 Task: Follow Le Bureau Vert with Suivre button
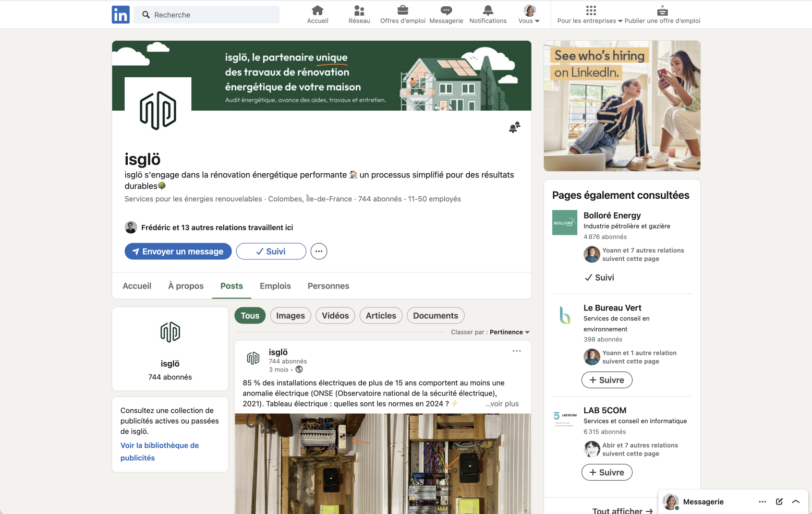coord(607,380)
